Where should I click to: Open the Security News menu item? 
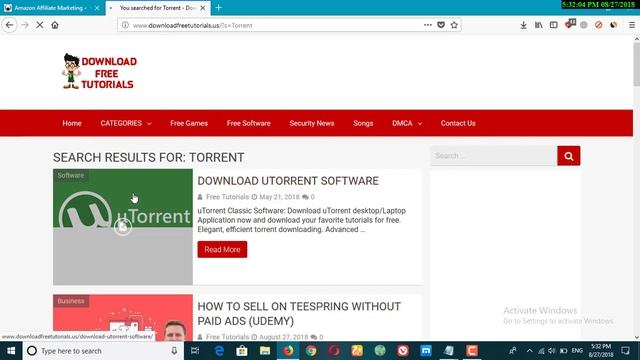point(312,123)
